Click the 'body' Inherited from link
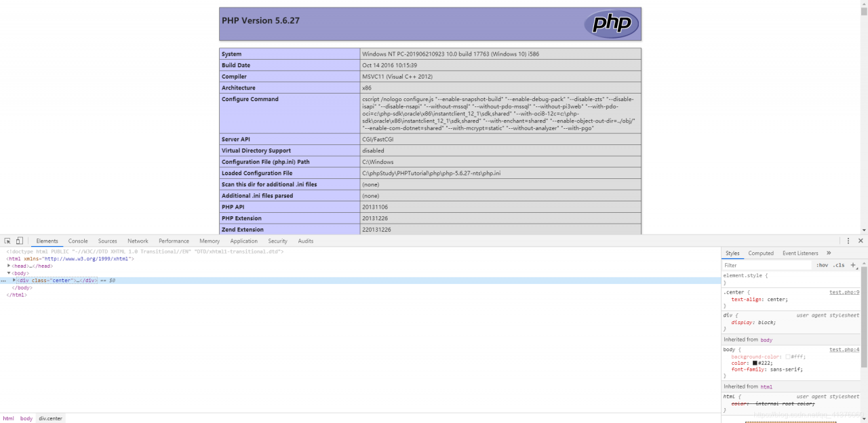Screen dimensions: 868x423 766,340
